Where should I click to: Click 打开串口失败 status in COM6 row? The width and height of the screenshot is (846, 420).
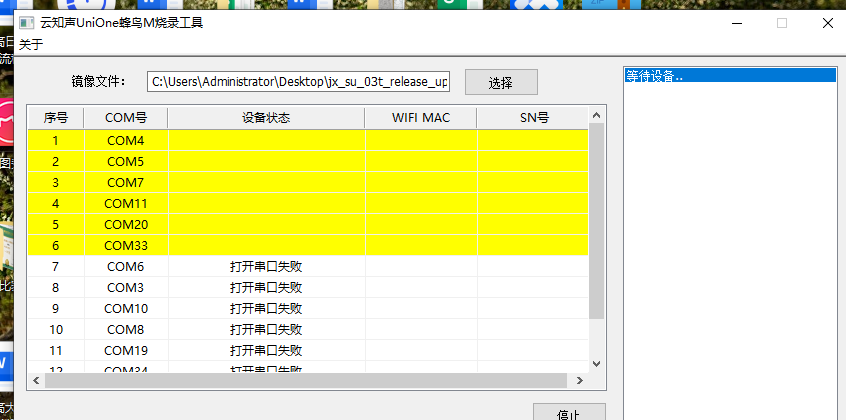click(266, 267)
